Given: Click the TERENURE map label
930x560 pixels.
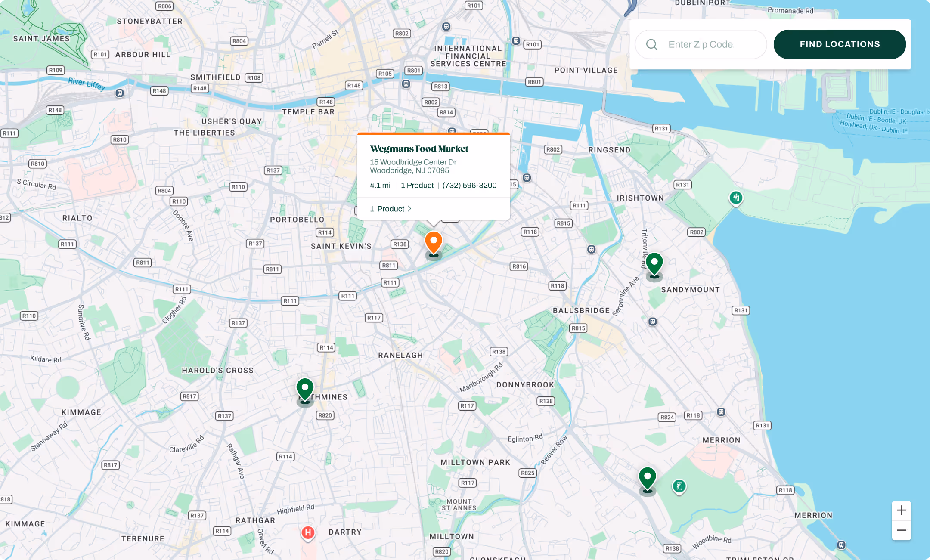Looking at the screenshot, I should pos(143,539).
